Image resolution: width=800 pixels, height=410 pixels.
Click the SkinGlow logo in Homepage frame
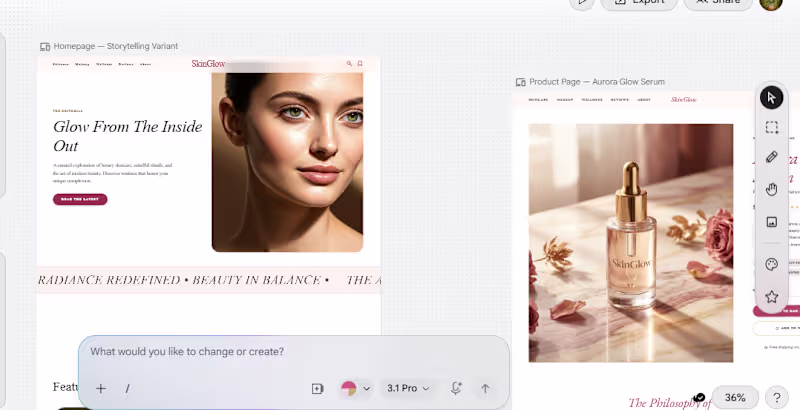tap(208, 64)
